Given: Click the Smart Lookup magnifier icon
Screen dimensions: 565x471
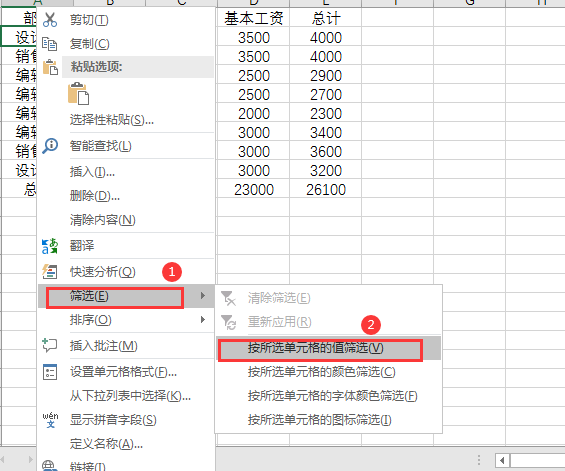Looking at the screenshot, I should point(50,146).
